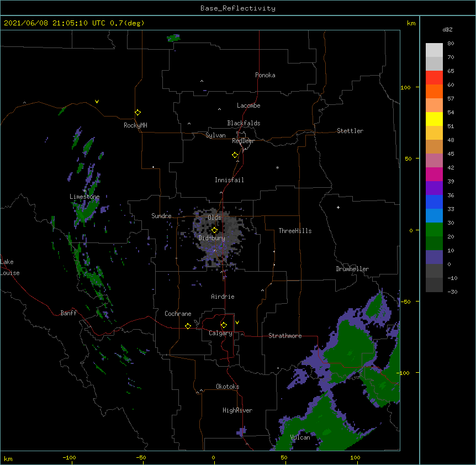Viewport: 476px width, 465px height.
Task: Click the RockyMH town label
Action: [x=135, y=125]
